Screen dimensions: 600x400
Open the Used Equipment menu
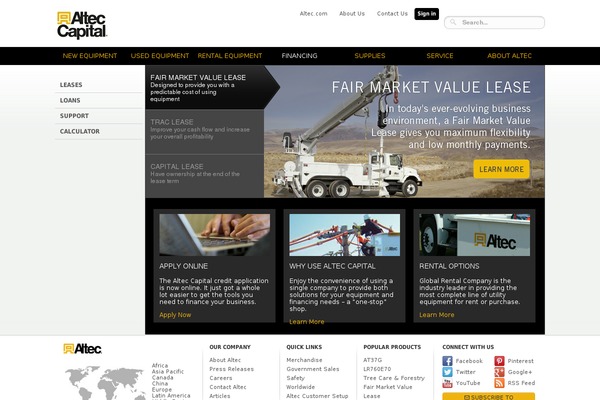click(x=160, y=56)
